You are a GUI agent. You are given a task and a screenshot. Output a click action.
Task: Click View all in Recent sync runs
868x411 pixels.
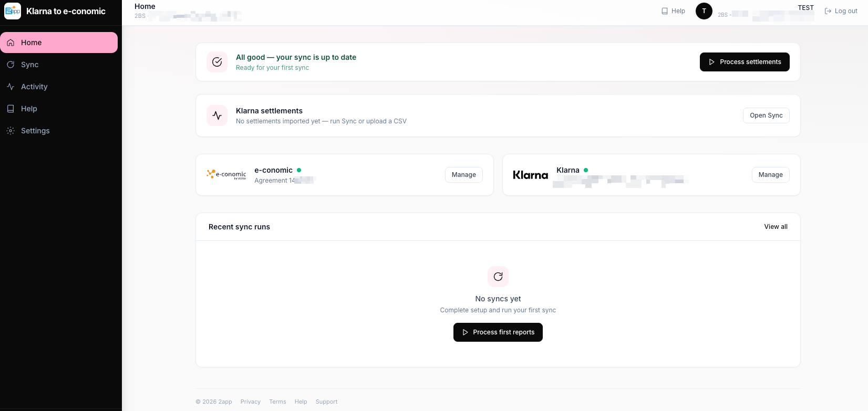click(x=776, y=227)
